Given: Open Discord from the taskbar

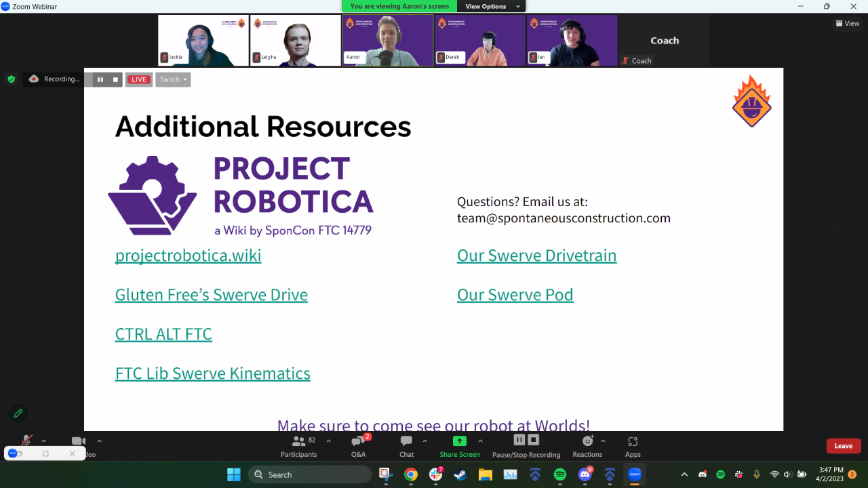Looking at the screenshot, I should click(585, 474).
